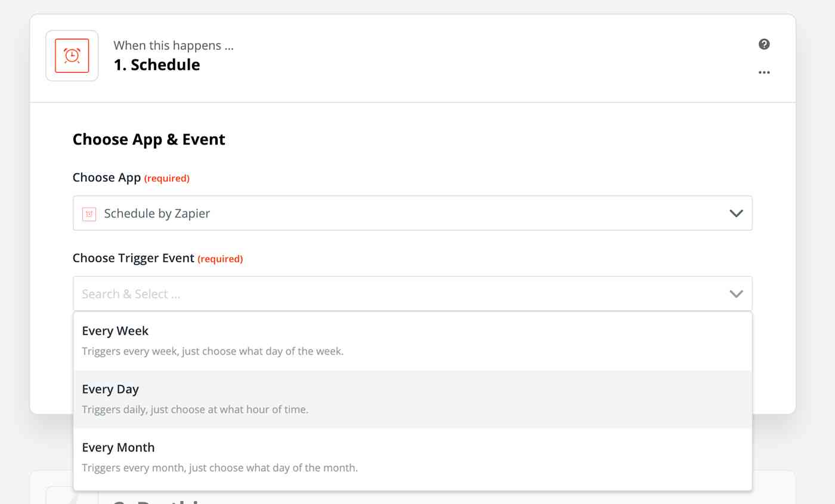835x504 pixels.
Task: Open the Choose Trigger Event dropdown chevron
Action: point(736,293)
